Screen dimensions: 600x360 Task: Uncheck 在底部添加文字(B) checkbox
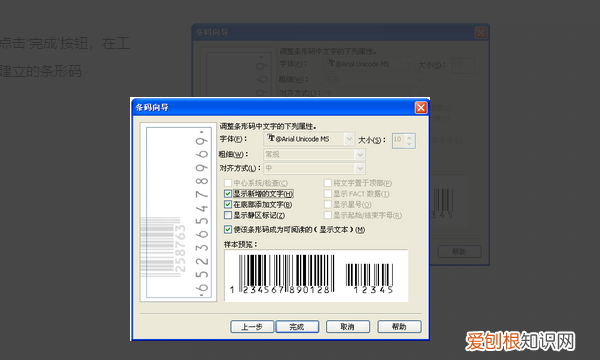click(x=228, y=204)
